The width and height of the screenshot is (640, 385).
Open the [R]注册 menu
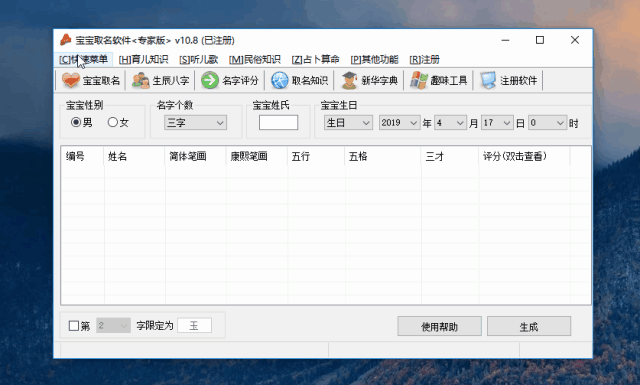click(424, 60)
